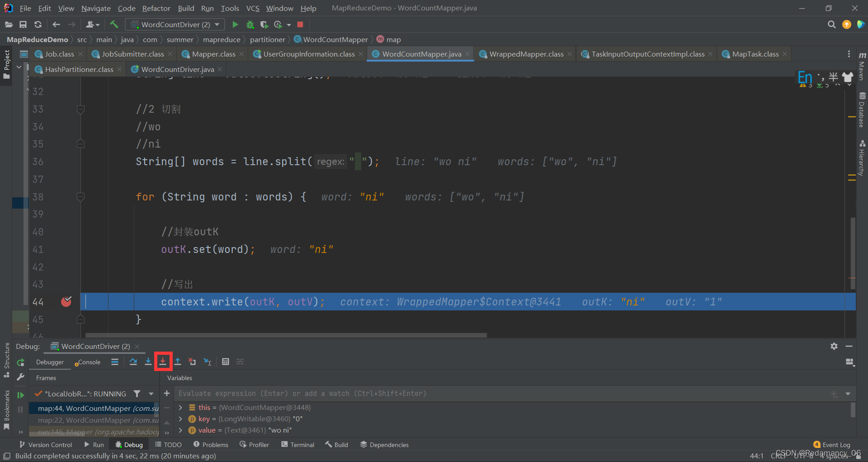This screenshot has height=462, width=868.
Task: Toggle the code fold marker on line 38
Action: tap(80, 197)
